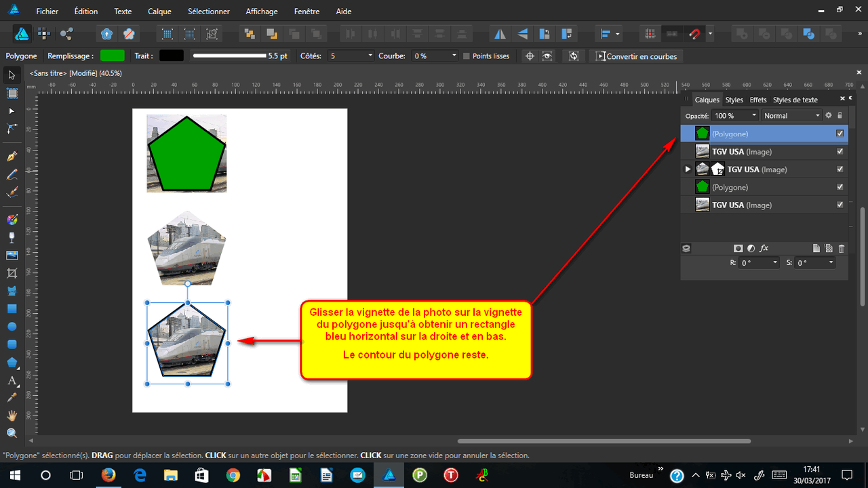
Task: Select the Fill gradient tool
Action: coord(12,220)
